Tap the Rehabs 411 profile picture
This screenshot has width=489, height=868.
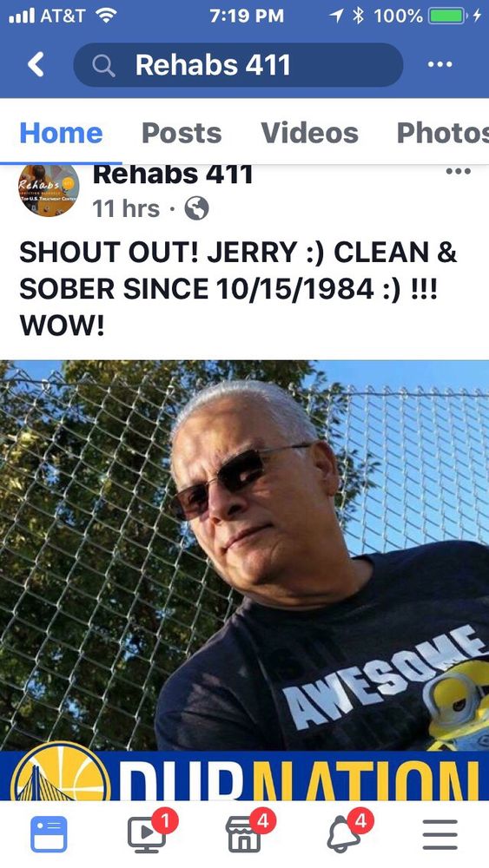click(x=49, y=190)
